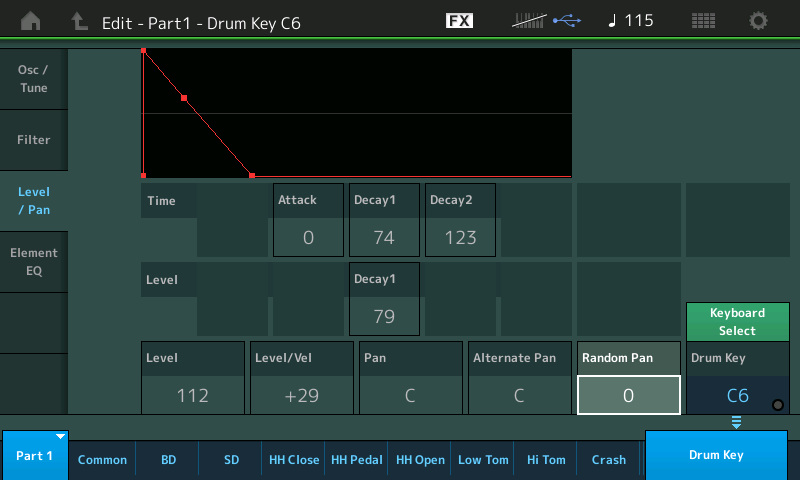800x480 pixels.
Task: Open the Utility gear icon
Action: click(759, 21)
